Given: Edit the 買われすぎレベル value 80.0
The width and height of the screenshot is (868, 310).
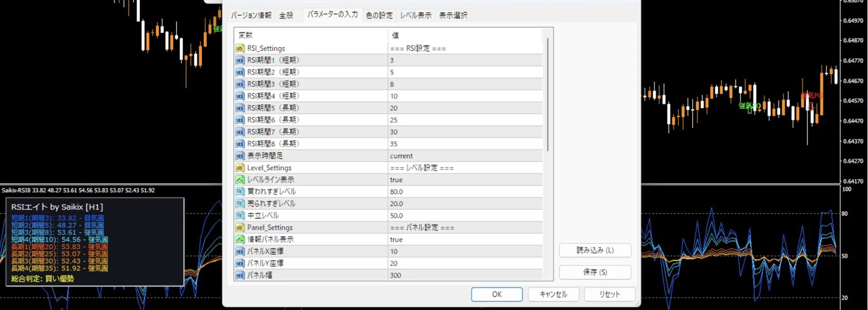Looking at the screenshot, I should tap(465, 192).
